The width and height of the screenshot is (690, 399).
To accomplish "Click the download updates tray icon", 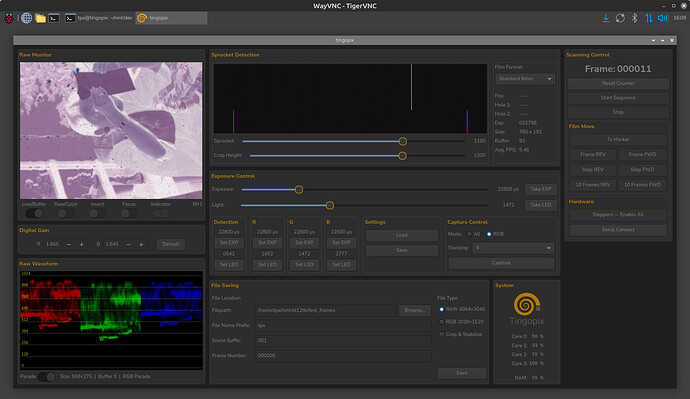I will click(606, 18).
